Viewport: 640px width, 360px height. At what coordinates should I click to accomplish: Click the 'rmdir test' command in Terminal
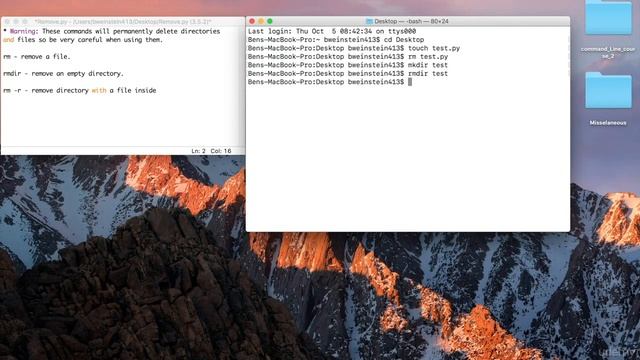pyautogui.click(x=428, y=73)
